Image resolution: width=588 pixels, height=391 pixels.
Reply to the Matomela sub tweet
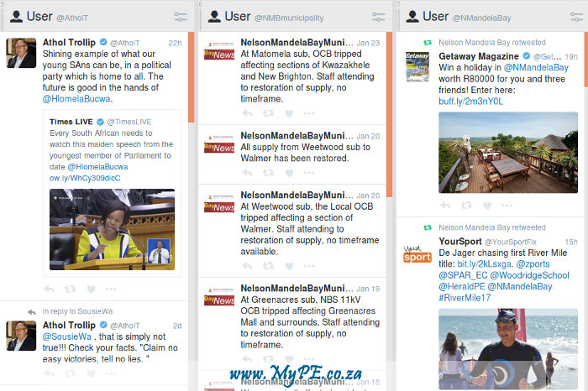(x=247, y=113)
